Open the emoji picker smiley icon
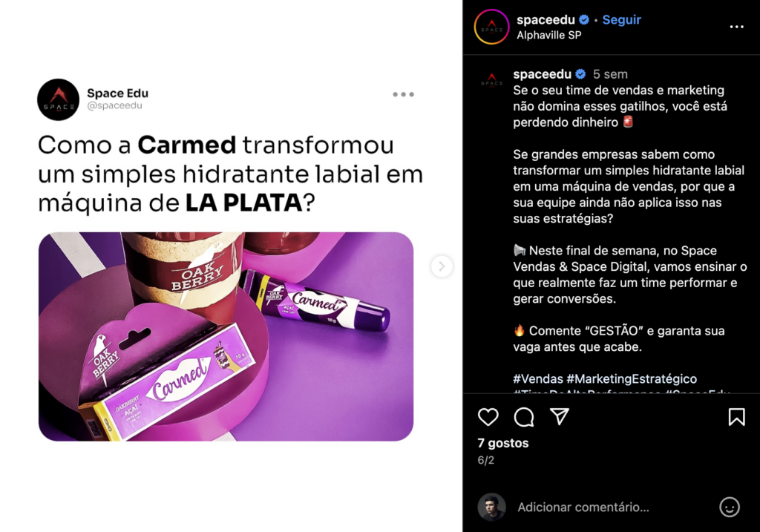The width and height of the screenshot is (760, 532). coord(730,508)
